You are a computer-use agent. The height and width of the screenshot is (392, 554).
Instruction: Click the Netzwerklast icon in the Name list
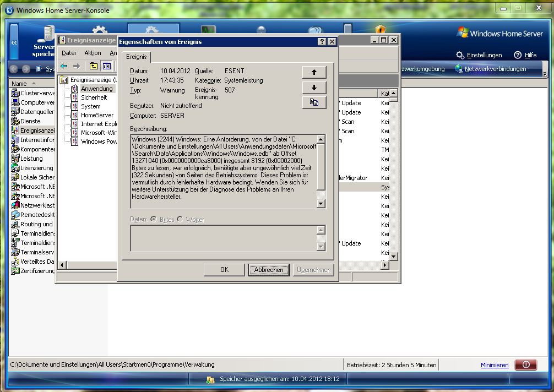tap(15, 205)
